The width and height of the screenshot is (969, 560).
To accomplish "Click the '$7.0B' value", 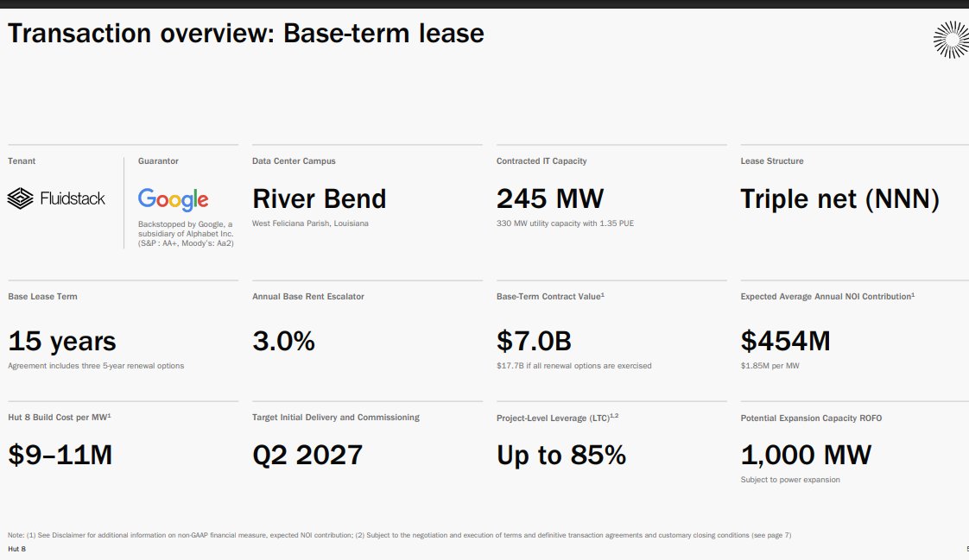I will tap(534, 341).
